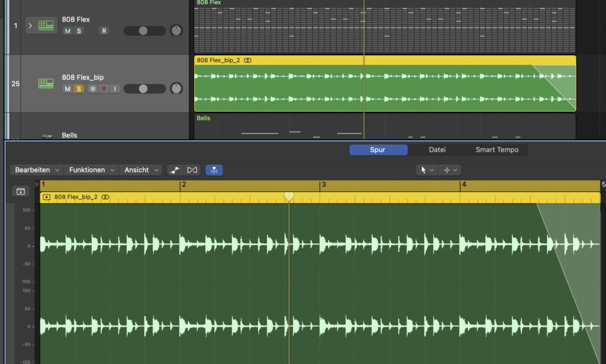Screen dimensions: 606x364
Task: Click the 808 Flex track name
Action: (x=76, y=20)
